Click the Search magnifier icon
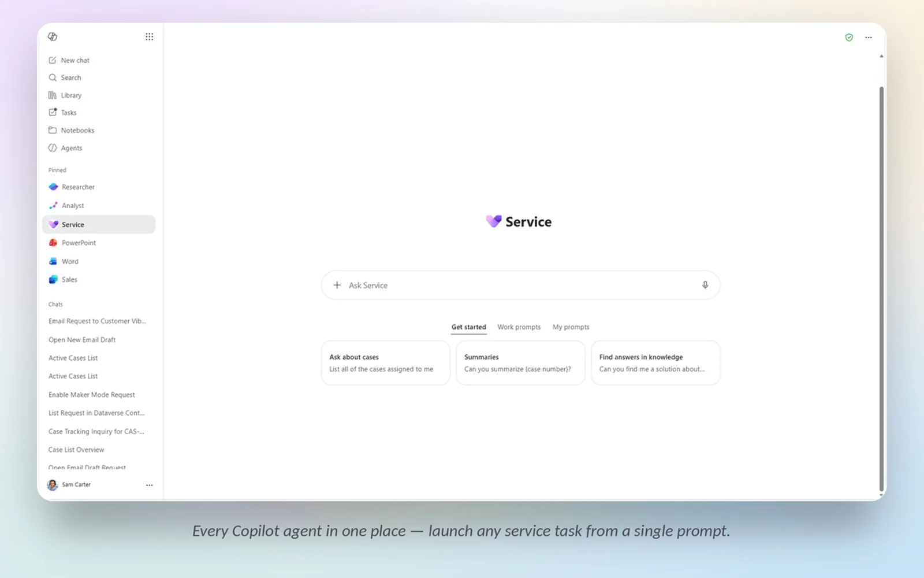 point(53,77)
